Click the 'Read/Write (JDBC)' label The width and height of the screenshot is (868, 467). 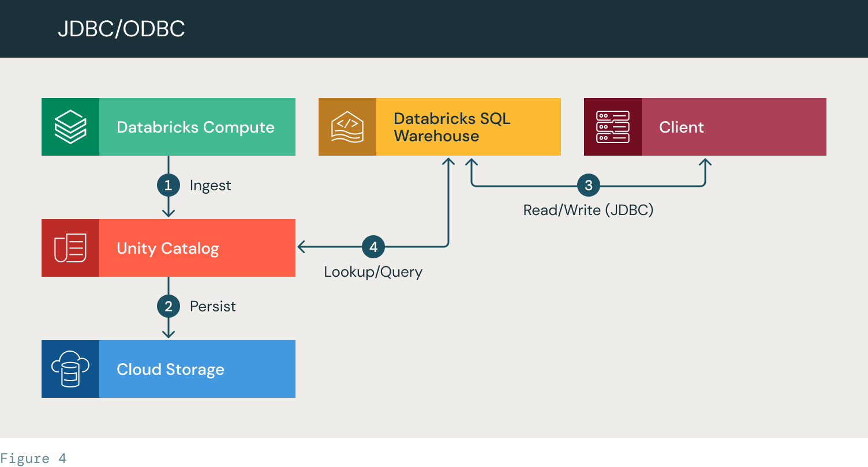588,210
